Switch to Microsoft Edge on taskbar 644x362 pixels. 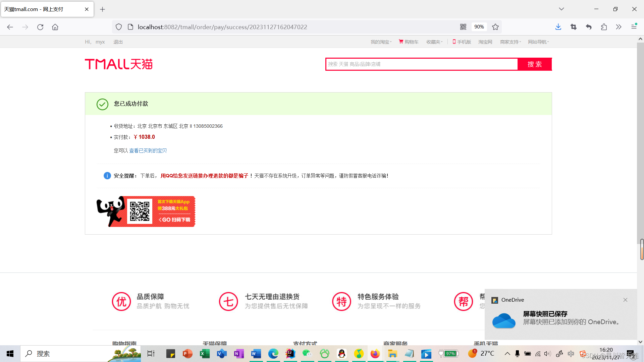pyautogui.click(x=273, y=354)
